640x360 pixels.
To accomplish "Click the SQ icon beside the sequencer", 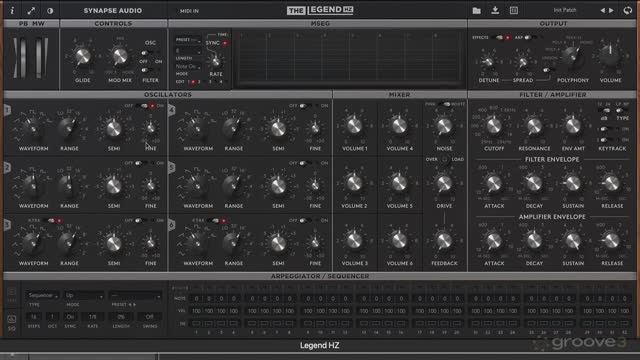I will [11, 322].
